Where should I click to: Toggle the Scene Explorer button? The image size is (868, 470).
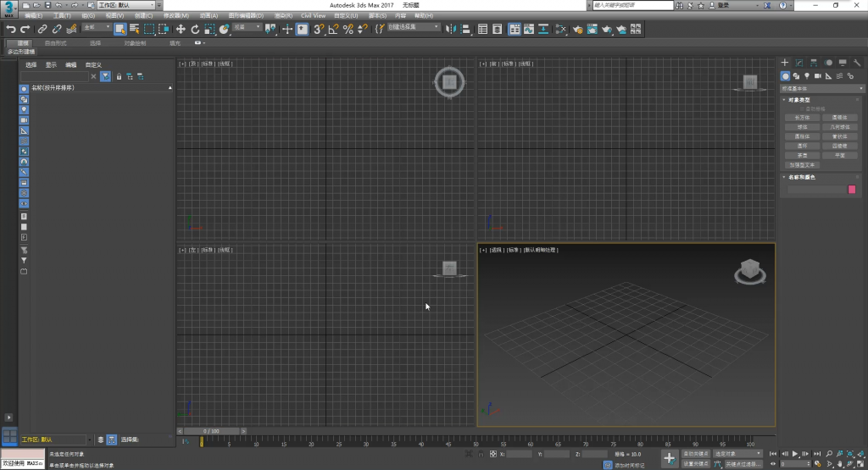click(482, 30)
